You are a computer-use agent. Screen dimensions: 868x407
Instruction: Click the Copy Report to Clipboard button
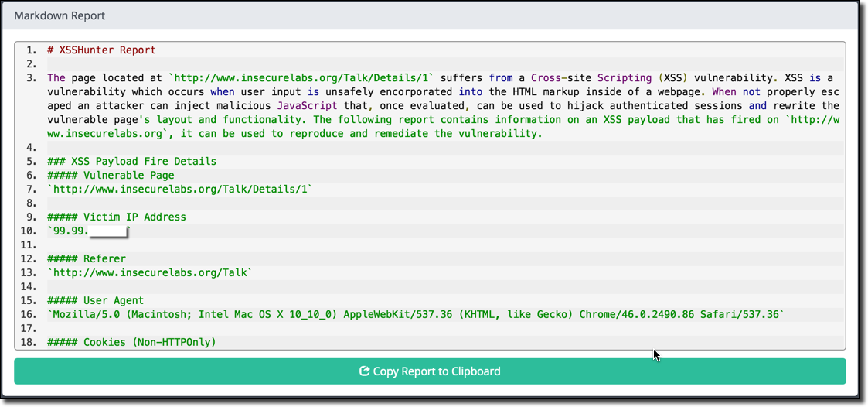click(x=430, y=371)
